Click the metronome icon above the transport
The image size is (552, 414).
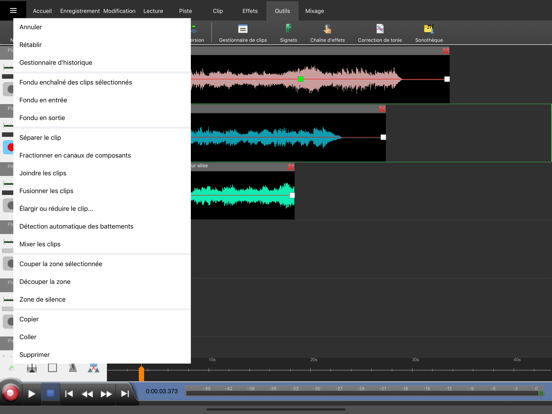pyautogui.click(x=73, y=368)
